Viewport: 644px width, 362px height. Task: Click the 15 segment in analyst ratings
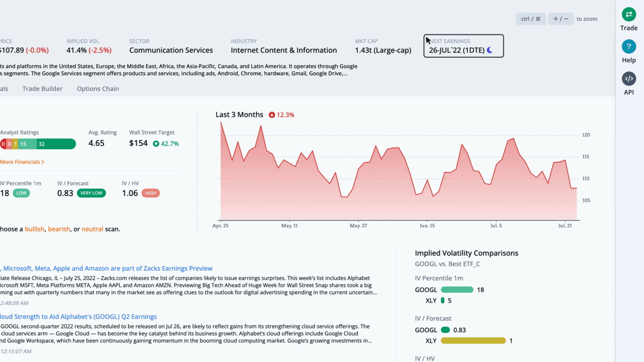click(x=27, y=144)
